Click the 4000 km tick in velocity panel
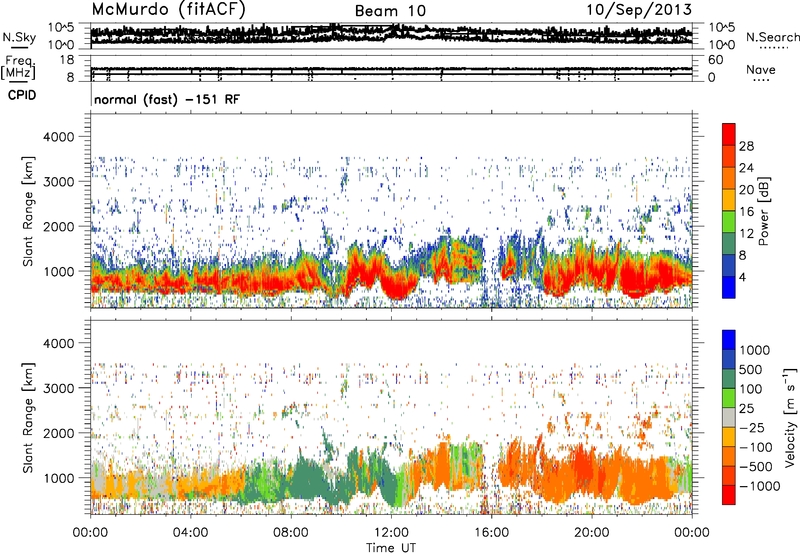This screenshot has height=554, width=800. click(x=59, y=343)
